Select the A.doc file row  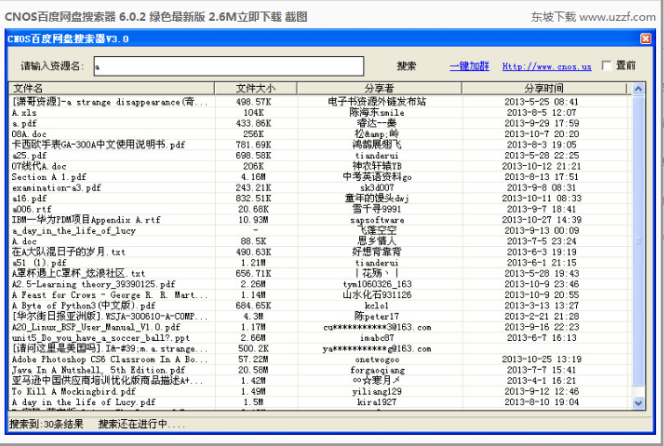pos(318,241)
